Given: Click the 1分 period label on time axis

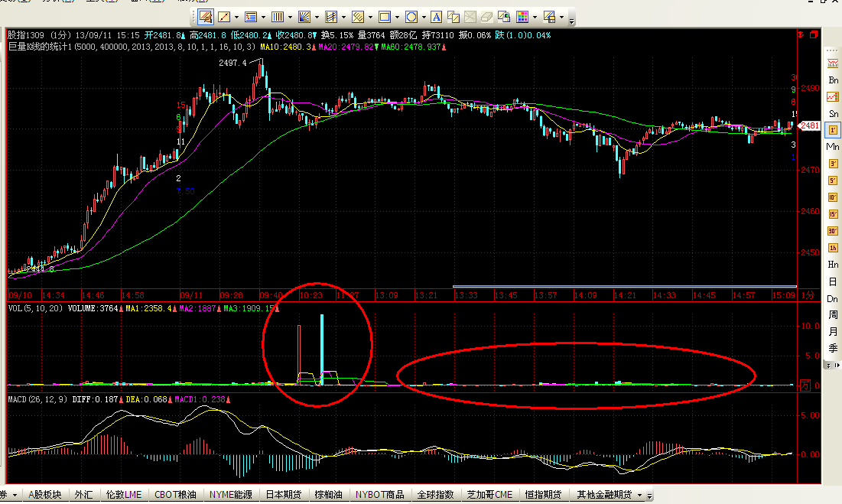Looking at the screenshot, I should pos(808,295).
